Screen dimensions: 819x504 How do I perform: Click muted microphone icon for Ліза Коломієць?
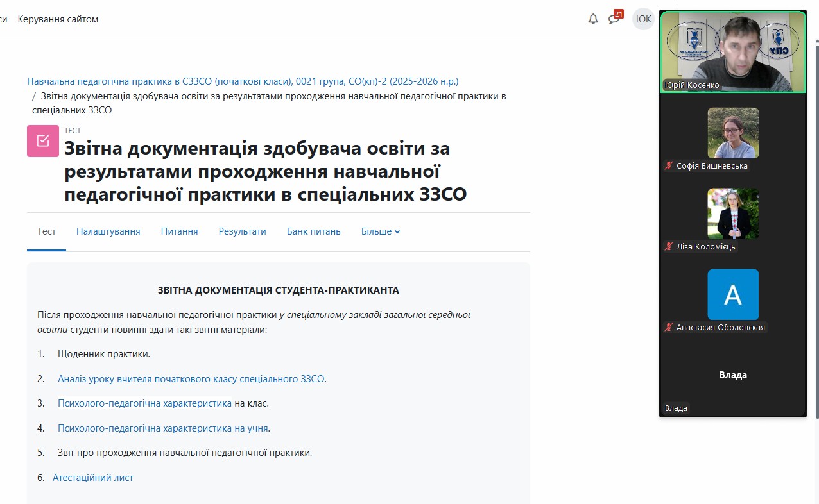(x=669, y=247)
